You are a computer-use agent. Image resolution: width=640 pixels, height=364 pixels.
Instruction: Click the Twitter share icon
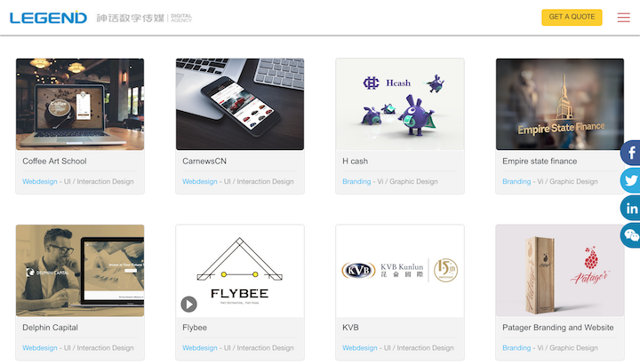pos(630,180)
